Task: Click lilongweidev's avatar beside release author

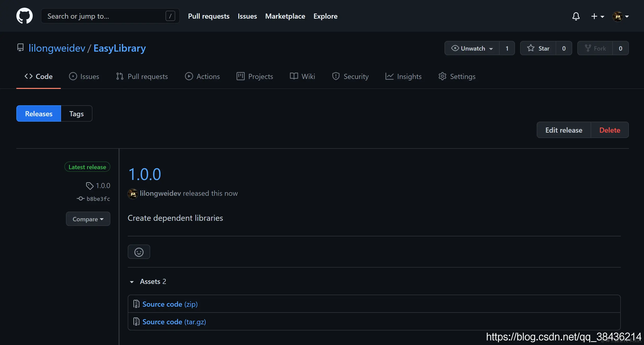Action: pyautogui.click(x=133, y=194)
